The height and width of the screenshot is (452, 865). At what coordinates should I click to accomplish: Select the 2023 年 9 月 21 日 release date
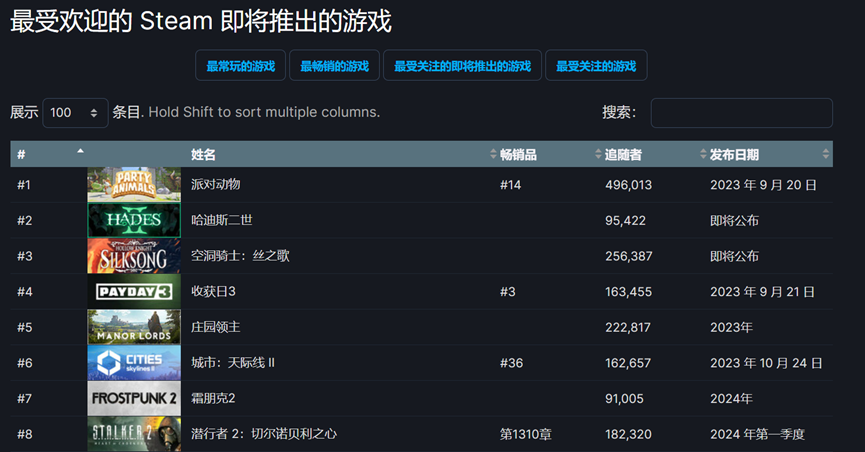tap(762, 292)
